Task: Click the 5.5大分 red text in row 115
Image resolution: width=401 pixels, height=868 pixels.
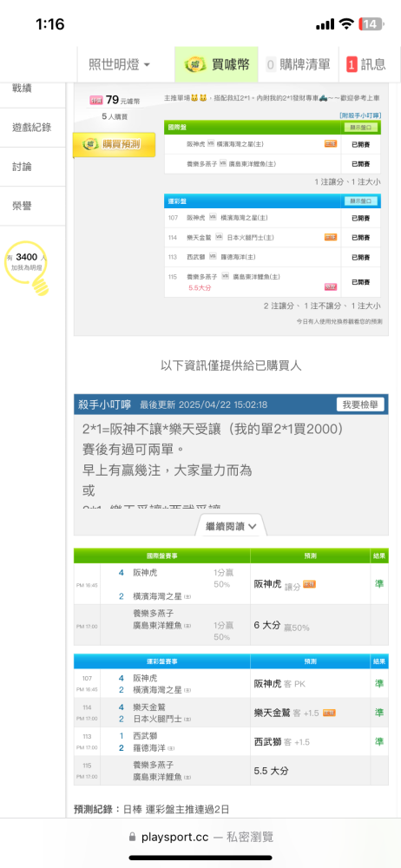Action: pos(200,288)
